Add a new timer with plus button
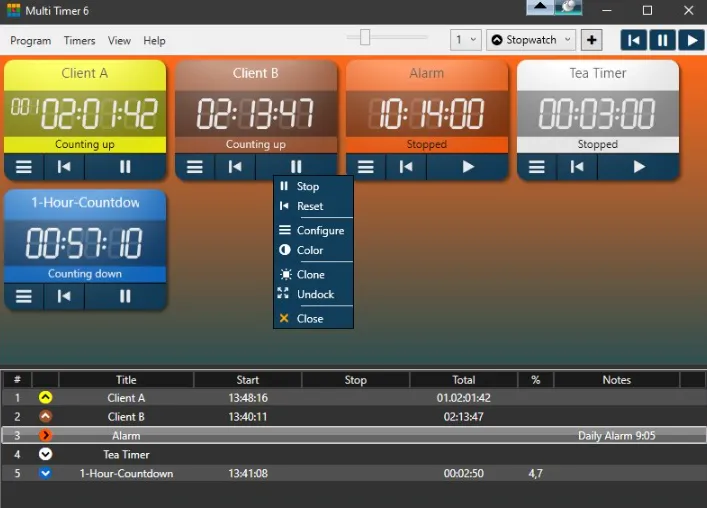Image resolution: width=707 pixels, height=508 pixels. tap(592, 40)
